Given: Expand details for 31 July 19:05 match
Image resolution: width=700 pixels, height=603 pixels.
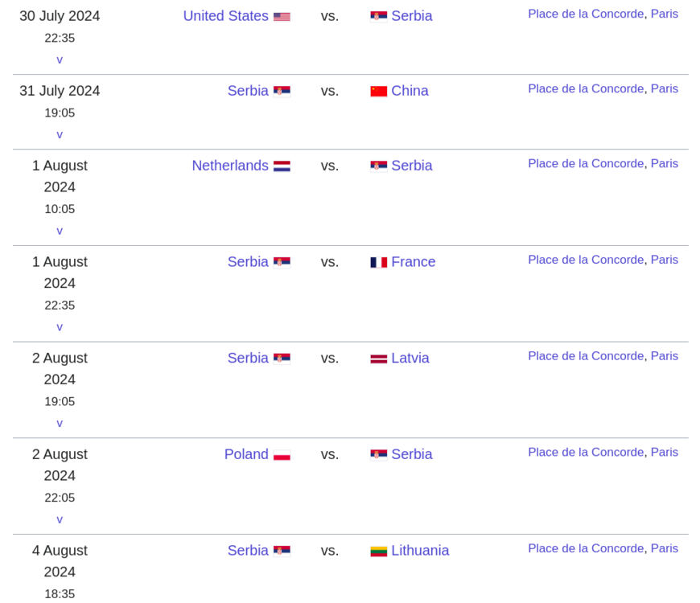Looking at the screenshot, I should pyautogui.click(x=60, y=134).
